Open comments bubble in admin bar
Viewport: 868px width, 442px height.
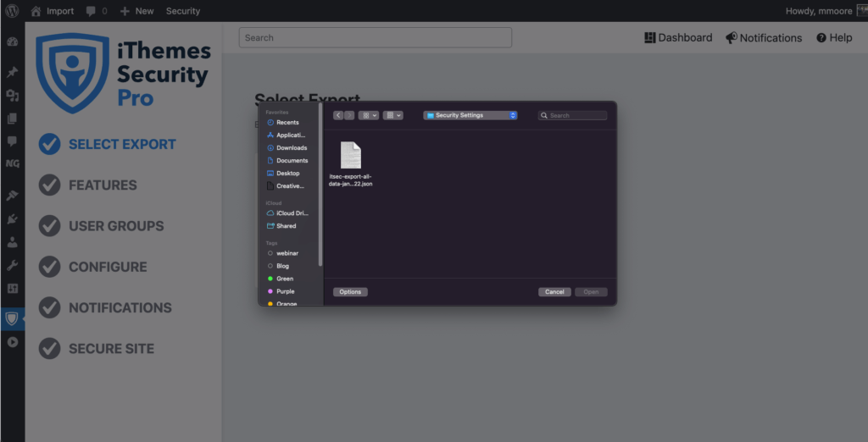click(97, 11)
